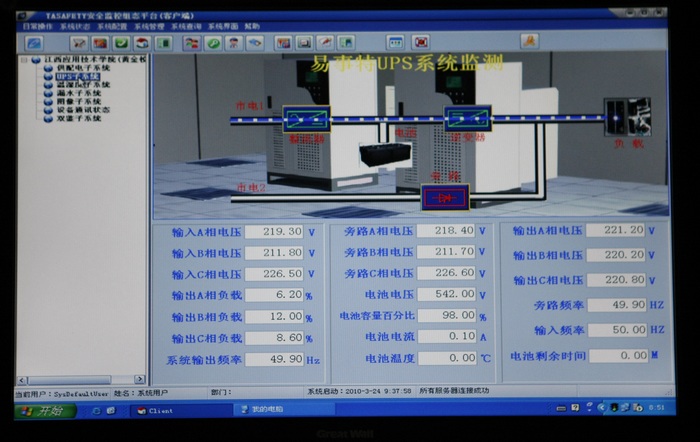Click the 易事特UPS系统监测 title text
This screenshot has height=442, width=700.
[407, 64]
